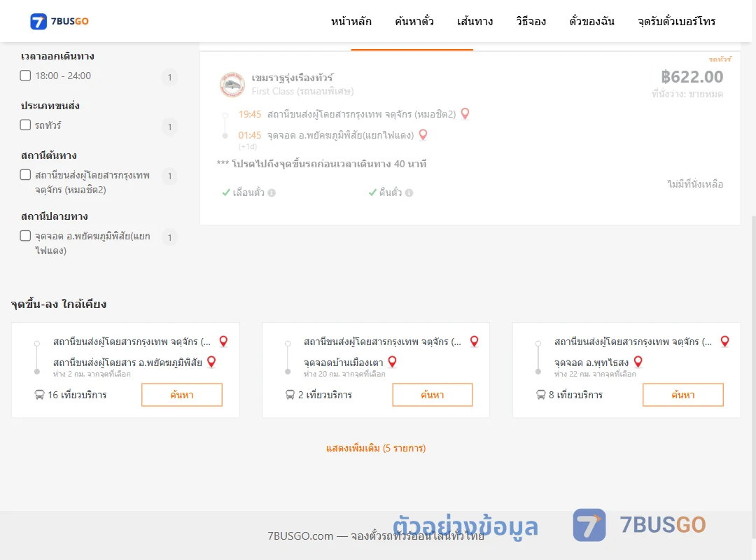Click the 8 เที่ยวบริการ trips count
The width and height of the screenshot is (756, 560).
point(575,395)
